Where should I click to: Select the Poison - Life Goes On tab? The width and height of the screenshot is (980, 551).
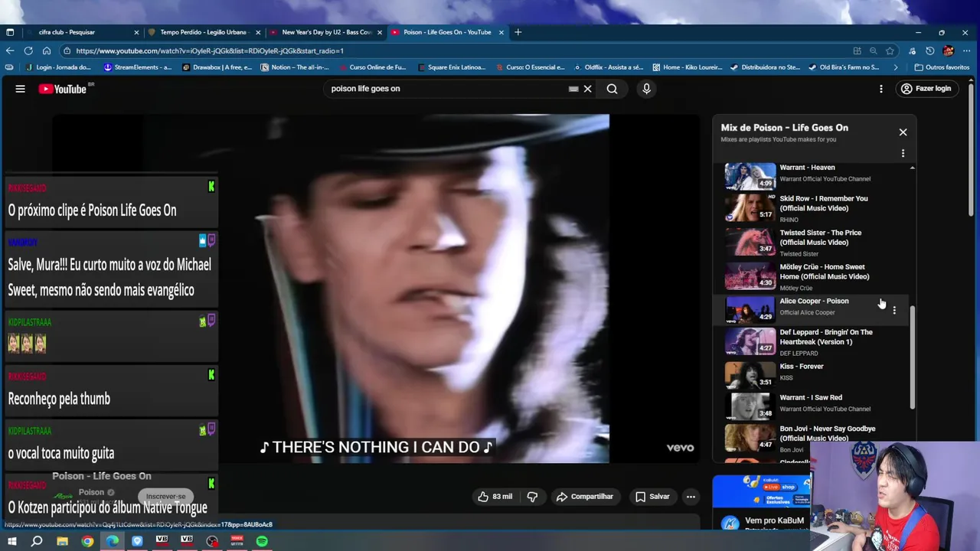click(x=447, y=32)
